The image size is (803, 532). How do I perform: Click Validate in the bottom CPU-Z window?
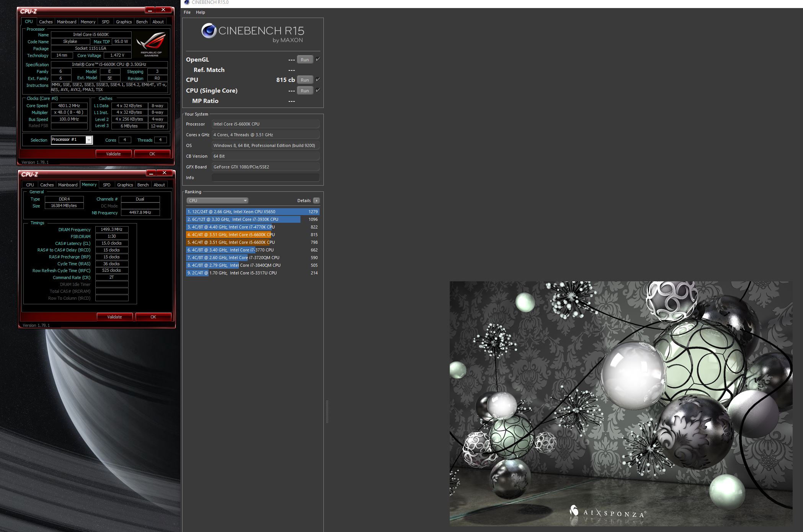tap(114, 317)
